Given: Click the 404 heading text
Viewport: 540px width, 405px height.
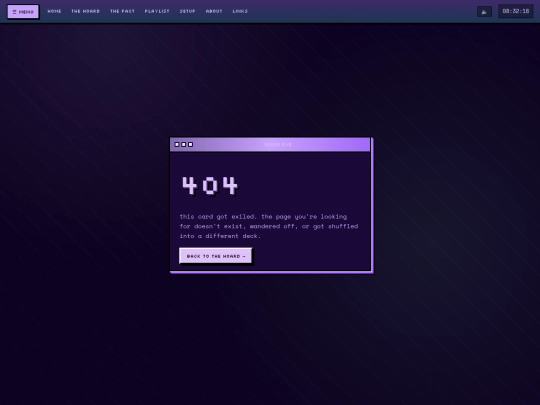Looking at the screenshot, I should [210, 186].
